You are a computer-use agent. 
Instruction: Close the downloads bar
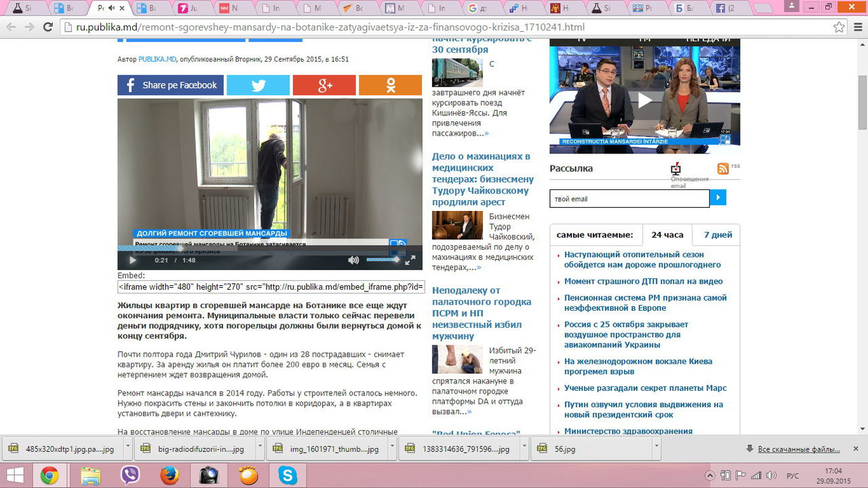[x=856, y=449]
